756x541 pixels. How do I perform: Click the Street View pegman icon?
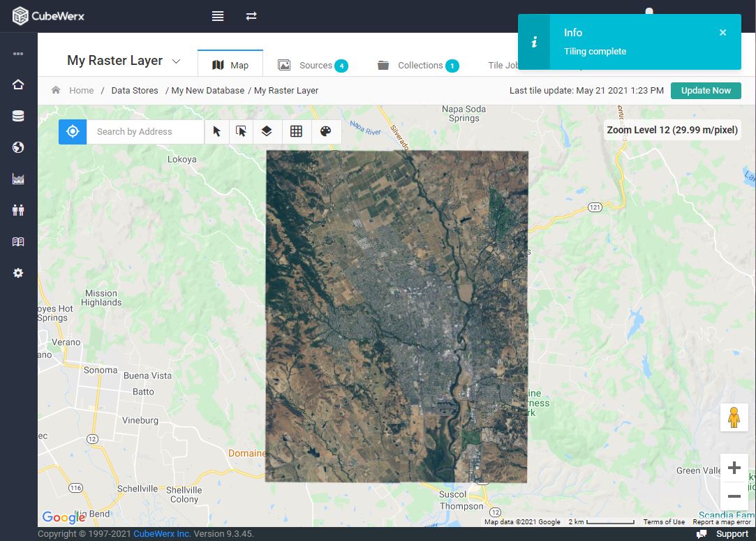(x=734, y=417)
